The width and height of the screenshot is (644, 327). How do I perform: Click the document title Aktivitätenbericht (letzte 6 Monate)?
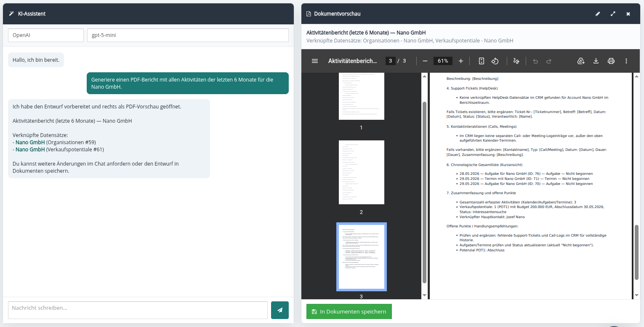pyautogui.click(x=366, y=32)
